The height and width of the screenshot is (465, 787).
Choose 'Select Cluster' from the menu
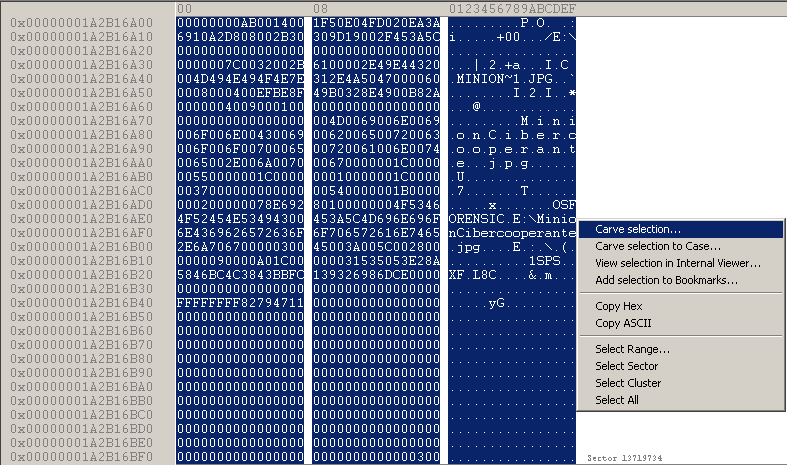tap(628, 383)
